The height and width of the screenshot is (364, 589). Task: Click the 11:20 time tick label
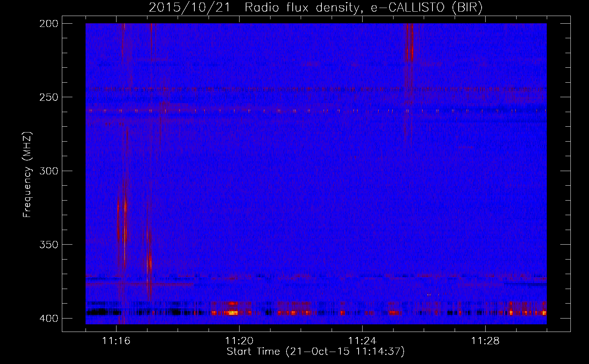click(x=239, y=341)
